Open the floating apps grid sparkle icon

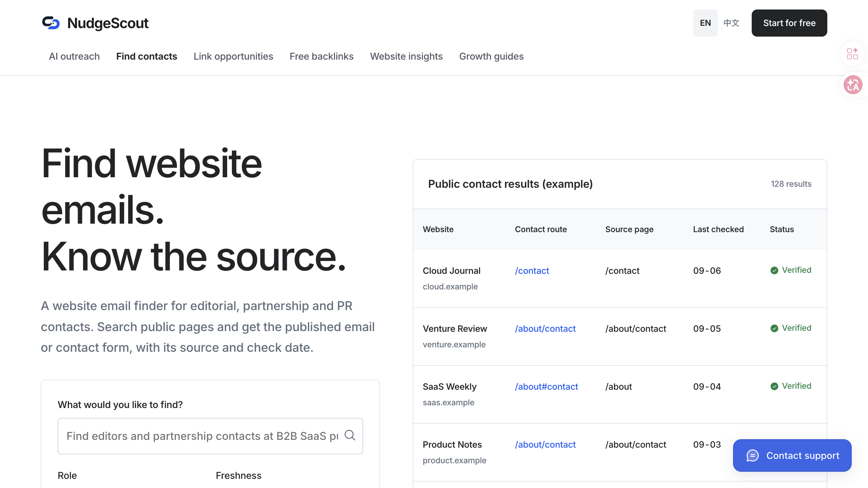pos(852,54)
